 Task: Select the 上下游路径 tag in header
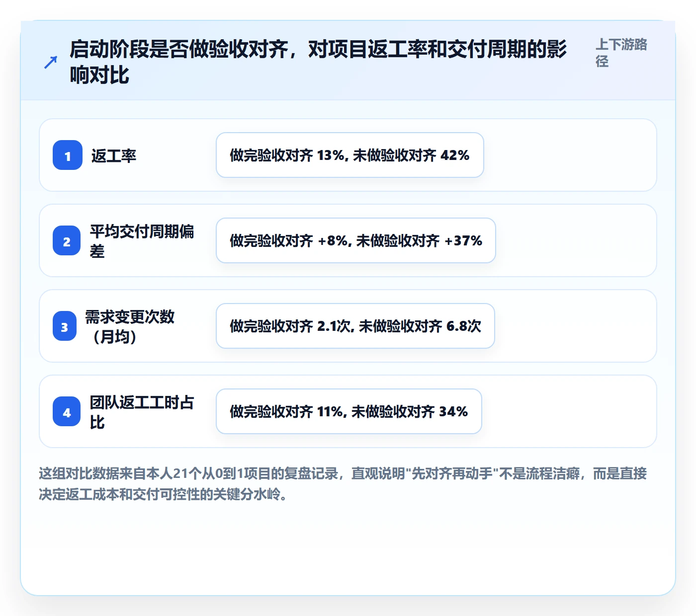click(x=621, y=53)
